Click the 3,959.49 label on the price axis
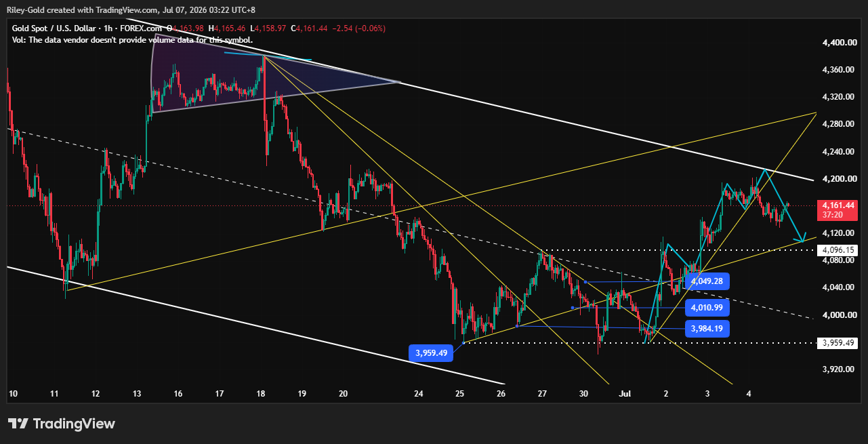Image resolution: width=868 pixels, height=444 pixels. pos(839,343)
